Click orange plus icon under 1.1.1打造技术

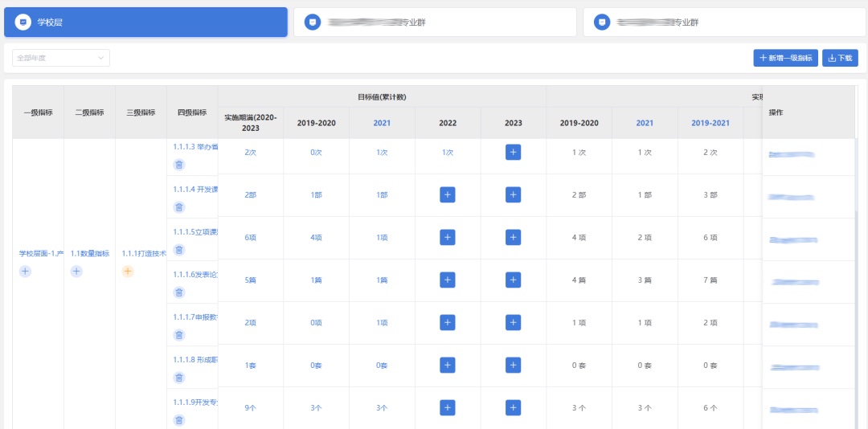(128, 272)
